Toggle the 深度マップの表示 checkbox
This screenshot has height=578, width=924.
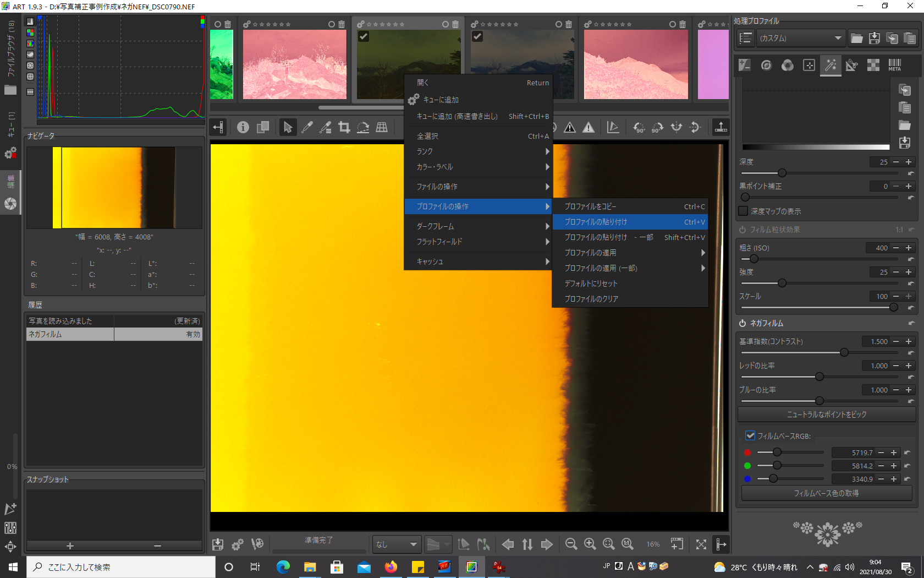744,211
